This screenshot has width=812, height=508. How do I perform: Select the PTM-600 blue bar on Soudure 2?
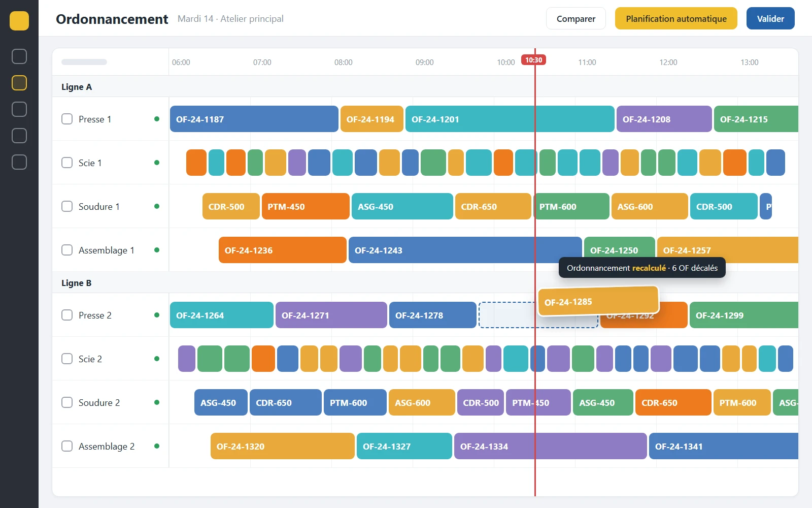355,402
